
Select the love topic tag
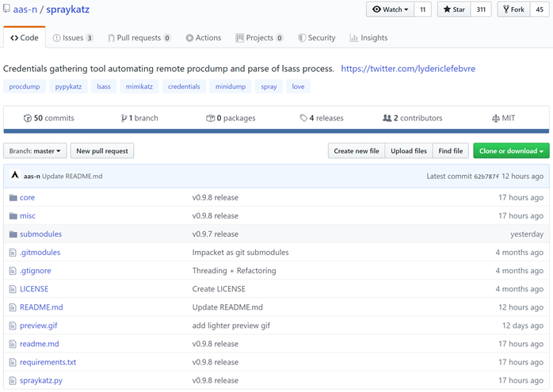tap(299, 86)
